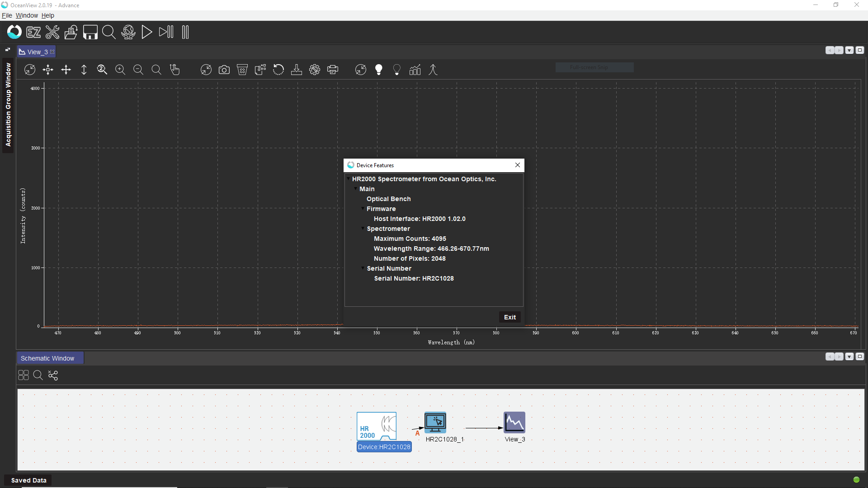Open the wrench and screwdriver tools icon

52,32
